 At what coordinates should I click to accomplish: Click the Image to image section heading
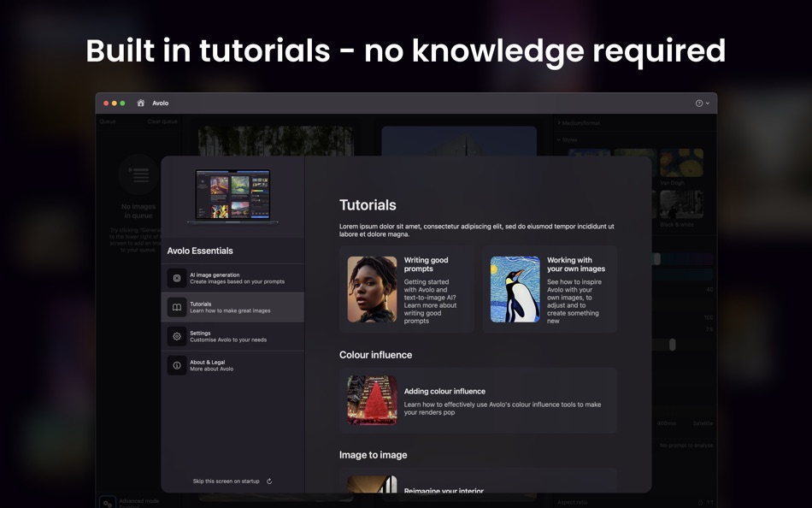(x=373, y=455)
